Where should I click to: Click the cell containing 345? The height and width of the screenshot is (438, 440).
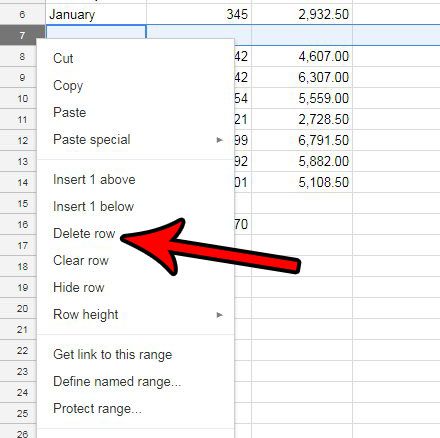(199, 14)
